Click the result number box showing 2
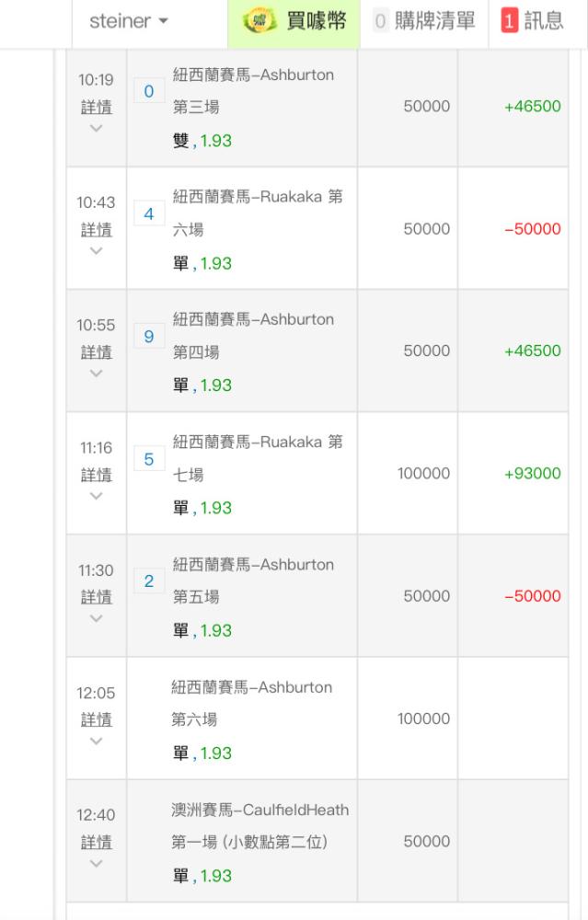 point(149,581)
